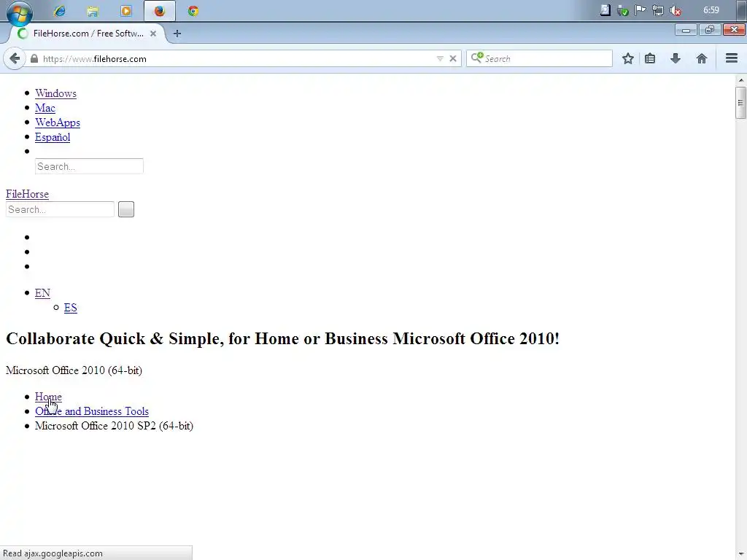Open the Windows link
Image resolution: width=747 pixels, height=560 pixels.
55,93
